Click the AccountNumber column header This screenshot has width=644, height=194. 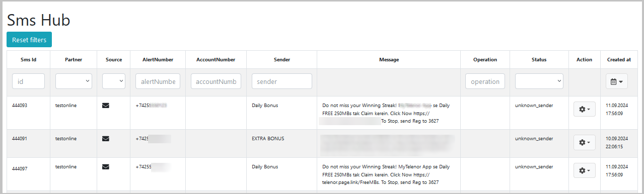click(x=216, y=59)
